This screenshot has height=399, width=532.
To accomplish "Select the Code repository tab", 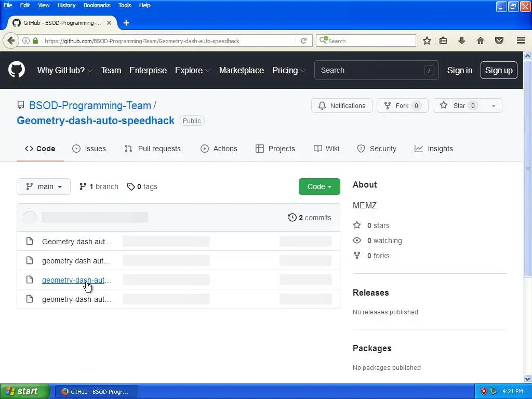I will 40,149.
